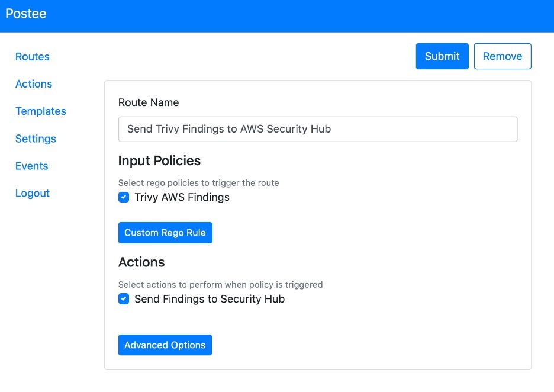This screenshot has height=392, width=554.
Task: Click the Actions section heading
Action: point(141,262)
